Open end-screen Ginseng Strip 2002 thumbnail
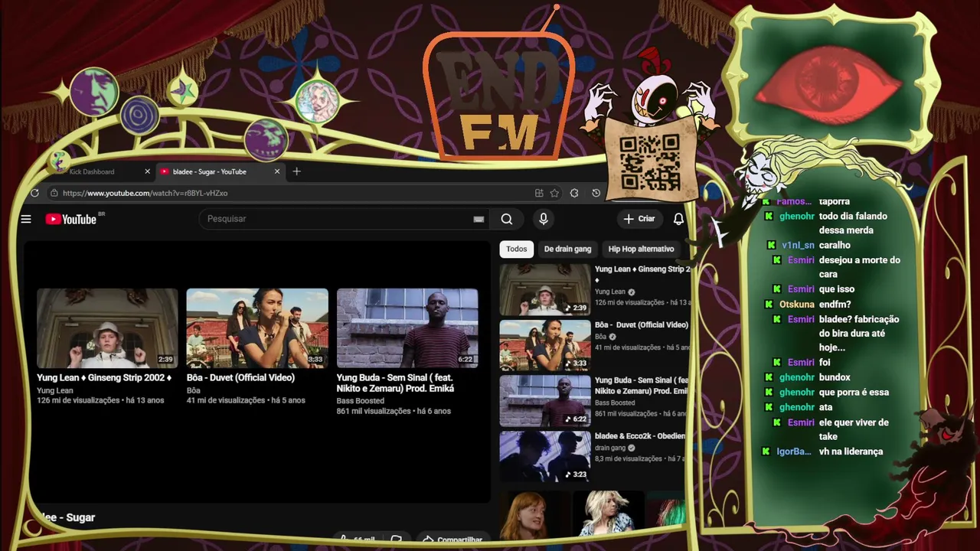This screenshot has width=980, height=551. (107, 328)
